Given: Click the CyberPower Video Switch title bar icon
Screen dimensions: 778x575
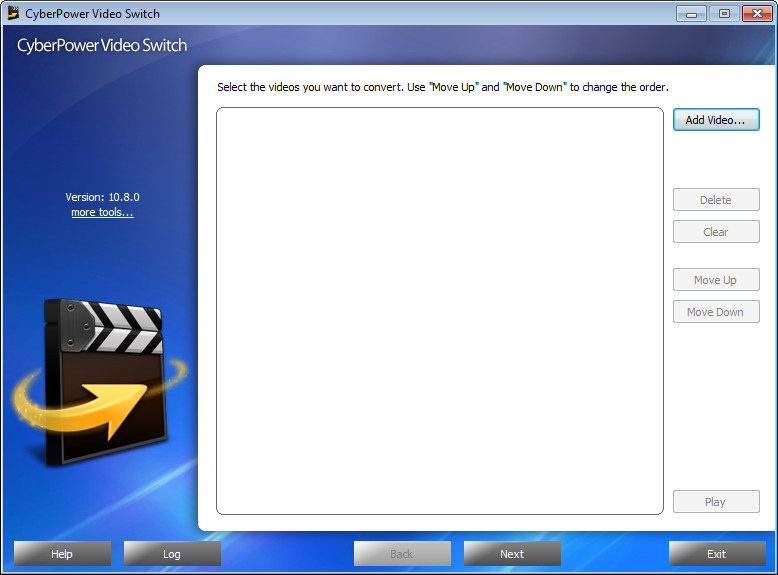Looking at the screenshot, I should (x=13, y=13).
